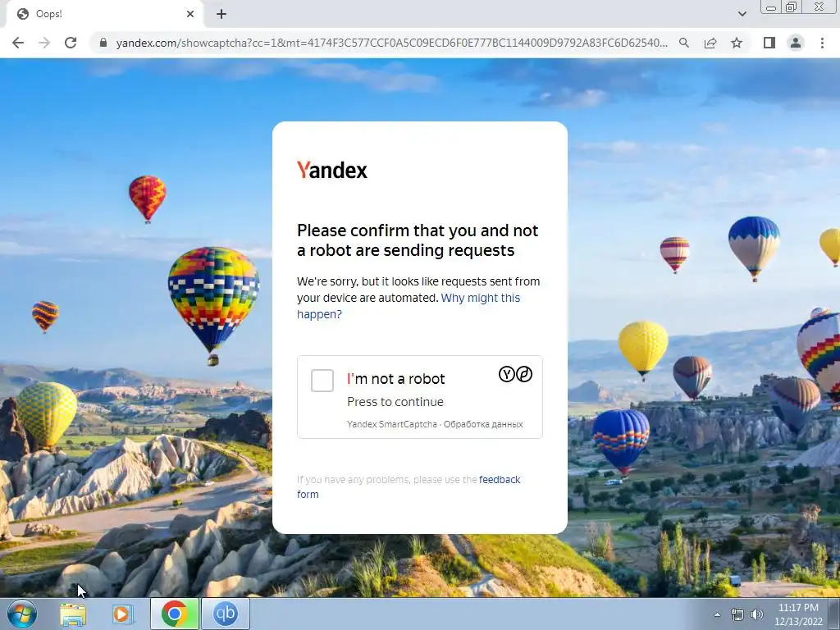Close the Oops! tab
Viewport: 840px width, 630px height.
(190, 15)
